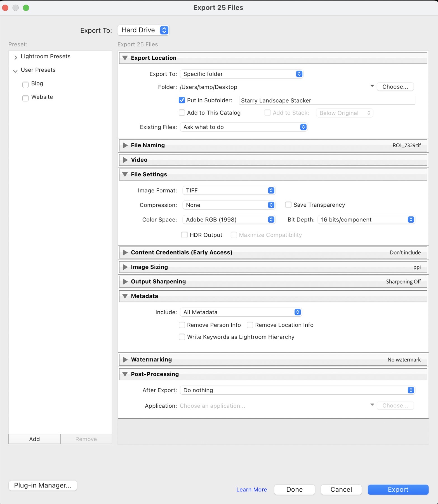Cancel the export dialog
438x504 pixels.
pos(341,489)
